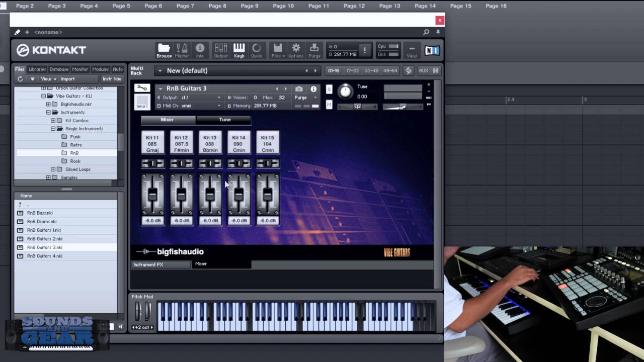Switch to Monitor browser tab
644x362 pixels.
pos(80,69)
